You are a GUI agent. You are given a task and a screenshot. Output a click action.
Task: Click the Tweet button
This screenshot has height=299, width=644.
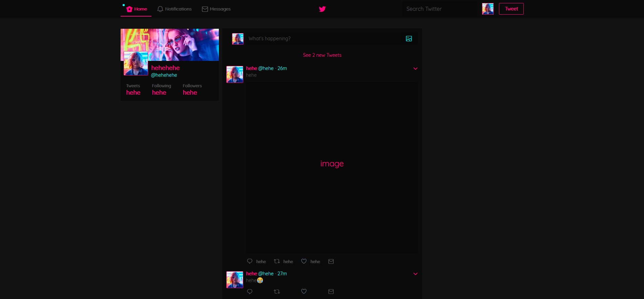click(x=511, y=9)
